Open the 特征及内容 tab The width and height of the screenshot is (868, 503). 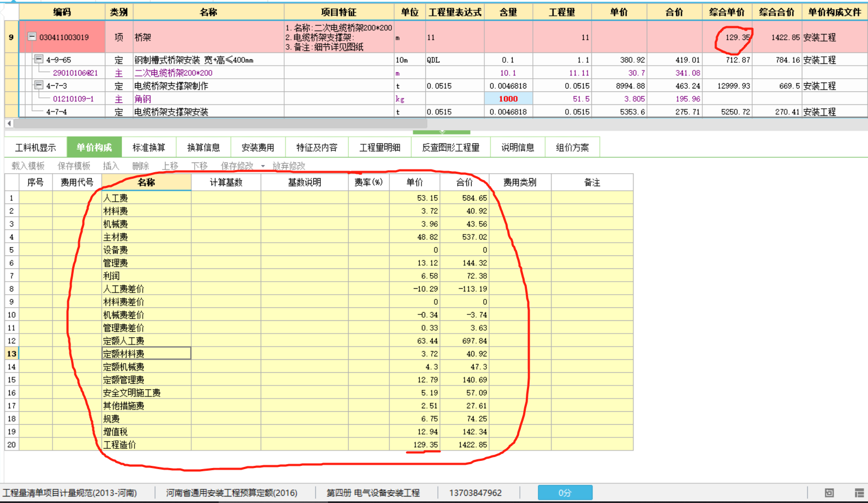click(317, 147)
